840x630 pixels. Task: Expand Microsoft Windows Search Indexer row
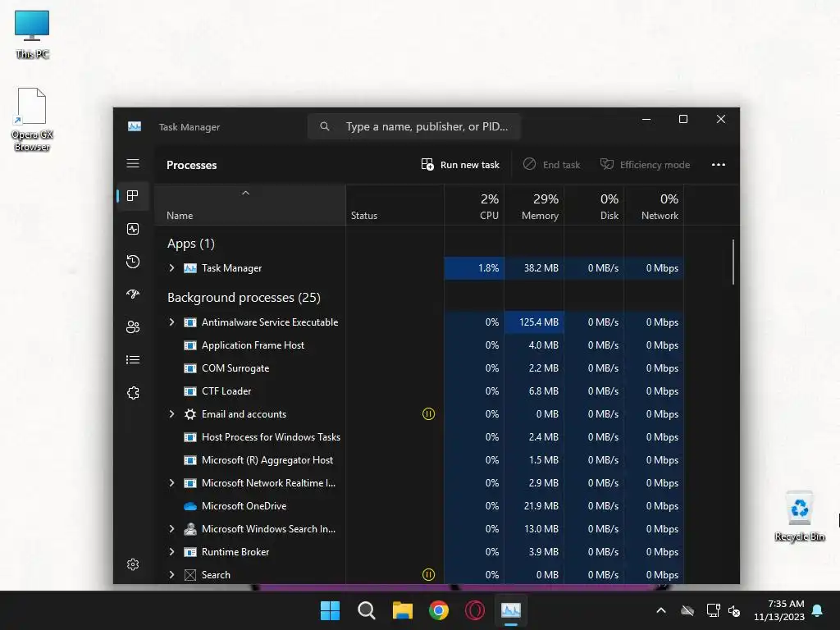171,529
